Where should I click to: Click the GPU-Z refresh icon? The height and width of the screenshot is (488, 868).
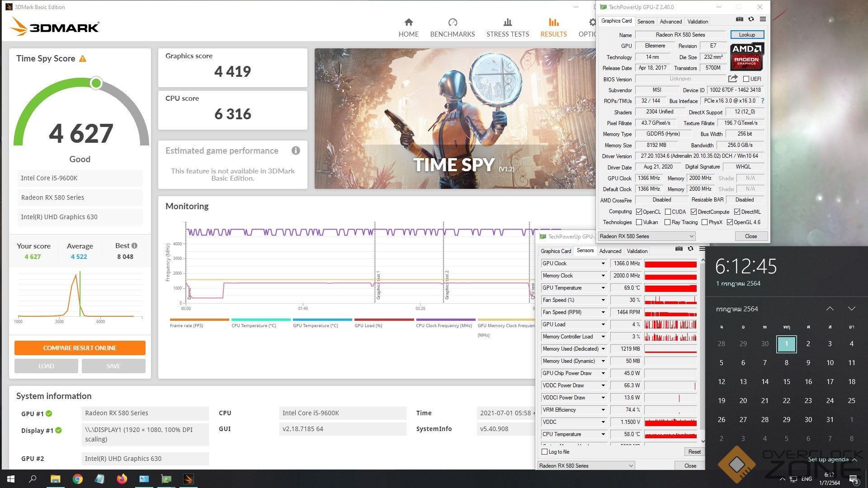(751, 19)
